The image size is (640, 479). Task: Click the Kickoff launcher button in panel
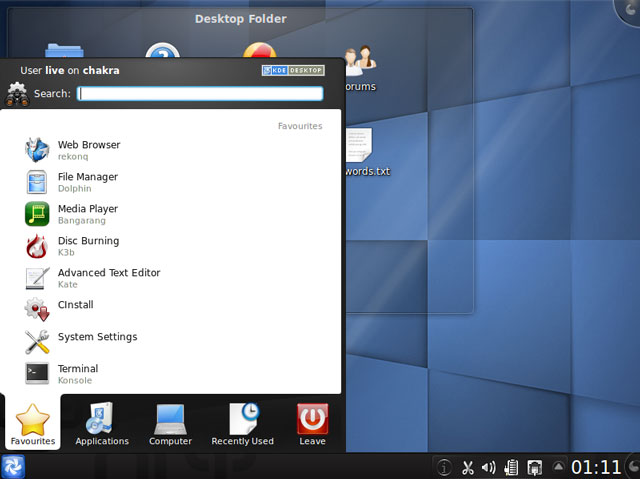pos(13,467)
